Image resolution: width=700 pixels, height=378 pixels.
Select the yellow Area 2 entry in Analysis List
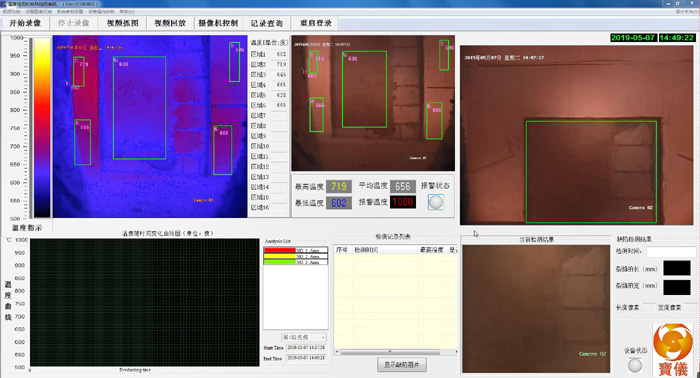click(296, 256)
